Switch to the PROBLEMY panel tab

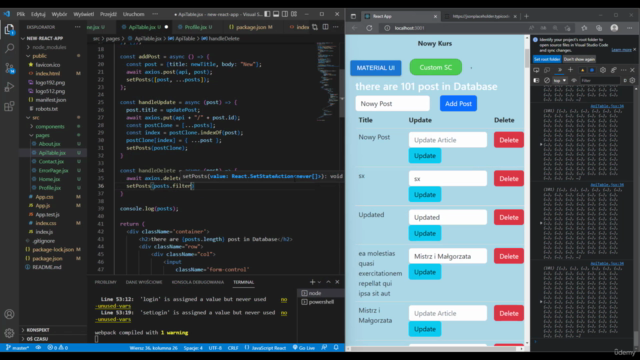[105, 282]
